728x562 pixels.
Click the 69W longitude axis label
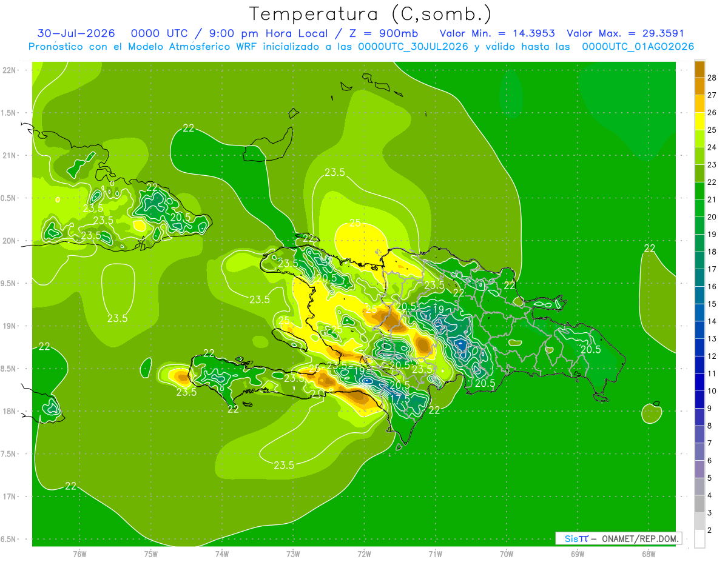point(578,554)
